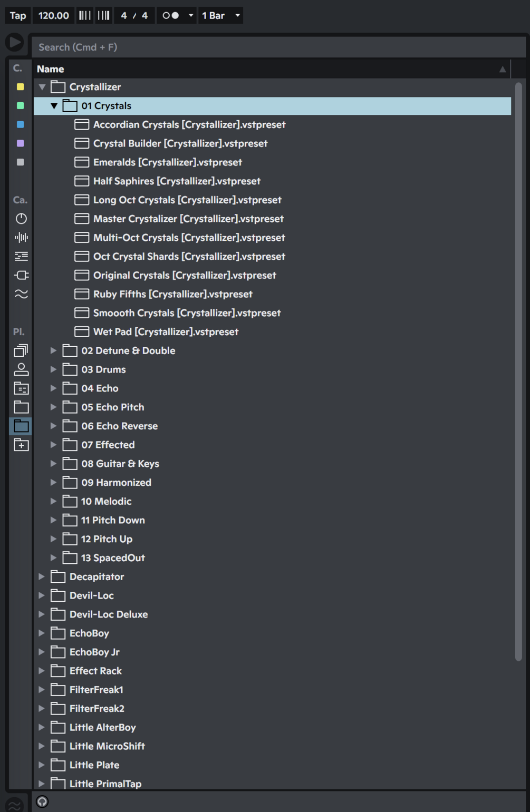Image resolution: width=530 pixels, height=812 pixels.
Task: Toggle the headphone preview button
Action: [x=42, y=801]
